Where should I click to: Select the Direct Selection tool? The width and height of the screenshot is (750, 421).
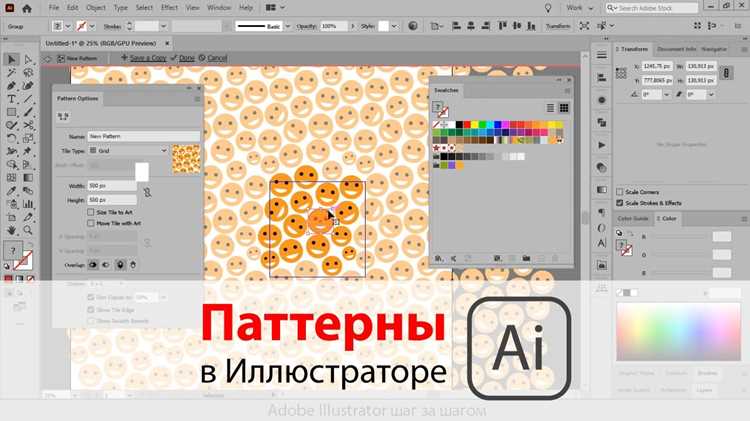pyautogui.click(x=28, y=59)
